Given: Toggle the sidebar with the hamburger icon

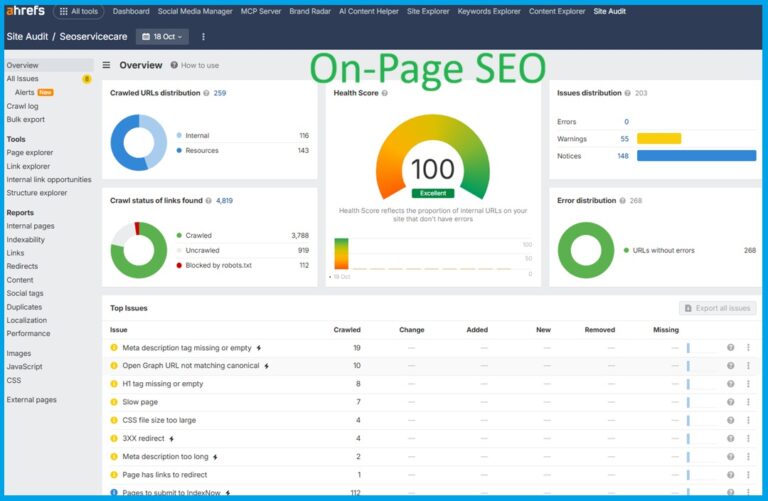Looking at the screenshot, I should [x=106, y=65].
